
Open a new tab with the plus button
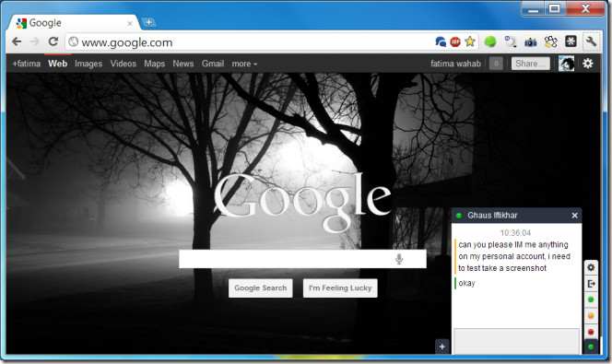148,22
